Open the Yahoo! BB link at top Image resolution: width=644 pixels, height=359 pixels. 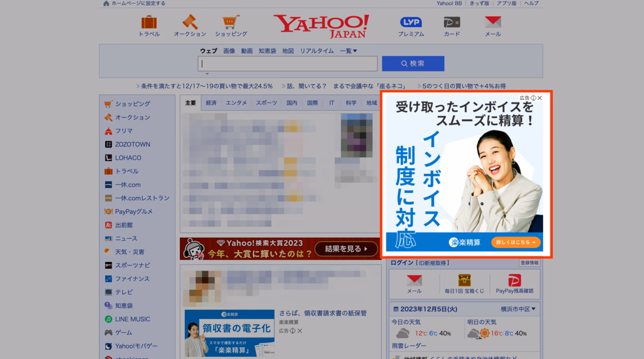[449, 3]
